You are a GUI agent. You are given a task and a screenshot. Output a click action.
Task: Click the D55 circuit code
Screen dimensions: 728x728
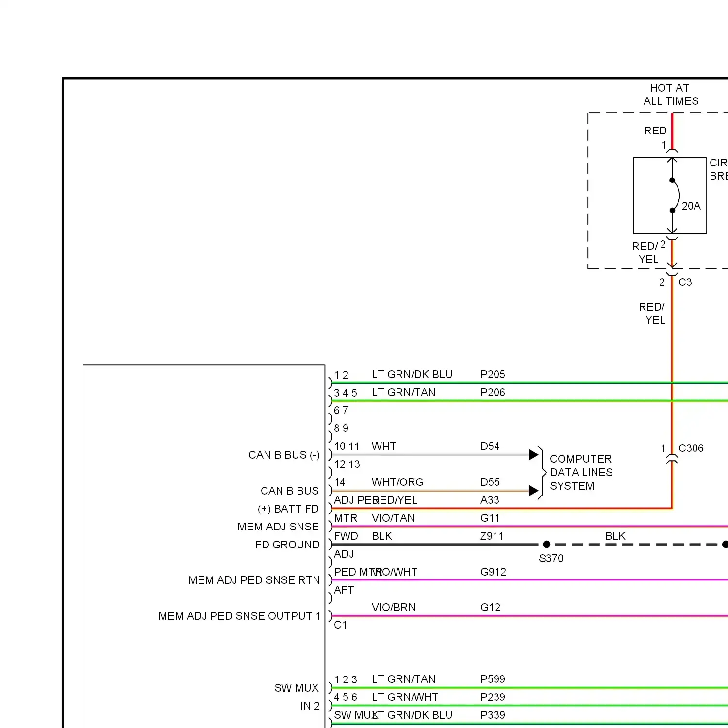click(490, 482)
